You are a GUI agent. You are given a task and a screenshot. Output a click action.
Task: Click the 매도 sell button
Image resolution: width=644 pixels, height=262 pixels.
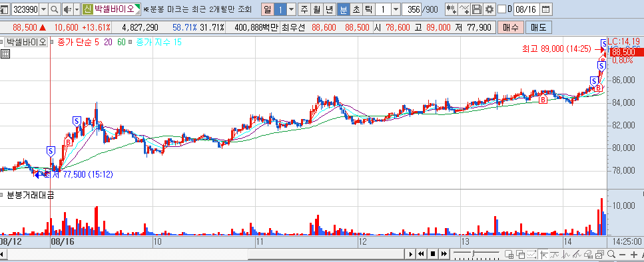coord(539,28)
